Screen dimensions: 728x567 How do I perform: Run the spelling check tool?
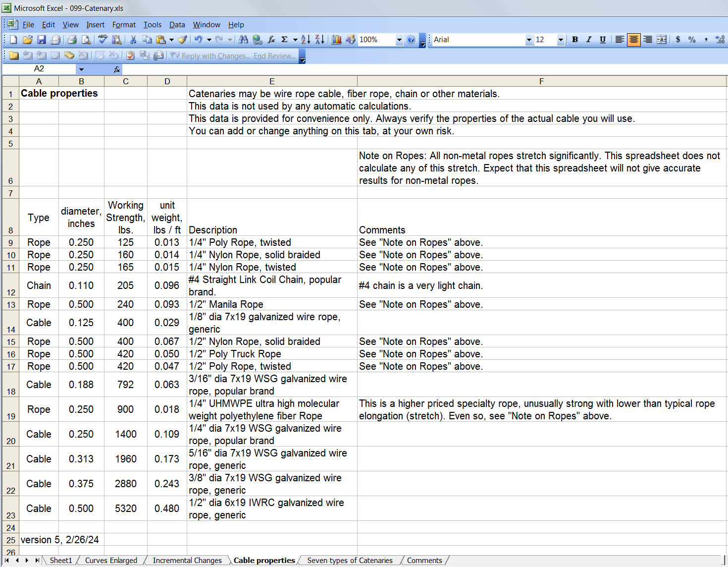click(x=103, y=40)
